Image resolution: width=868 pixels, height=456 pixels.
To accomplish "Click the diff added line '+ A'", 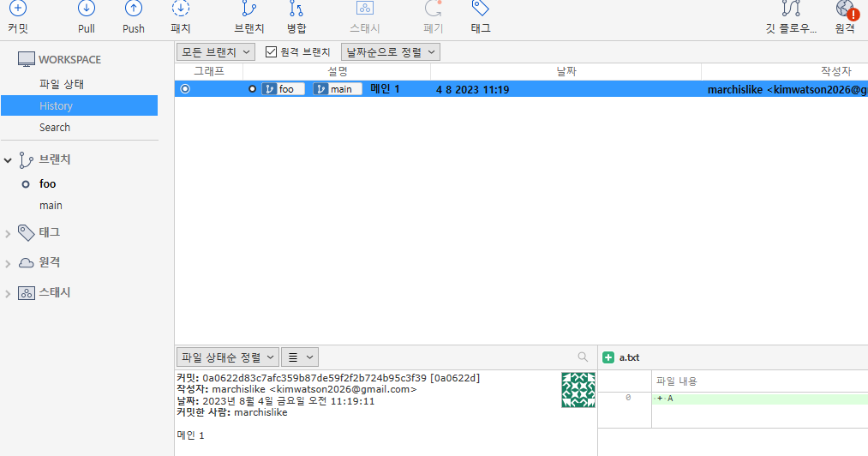I will click(759, 399).
